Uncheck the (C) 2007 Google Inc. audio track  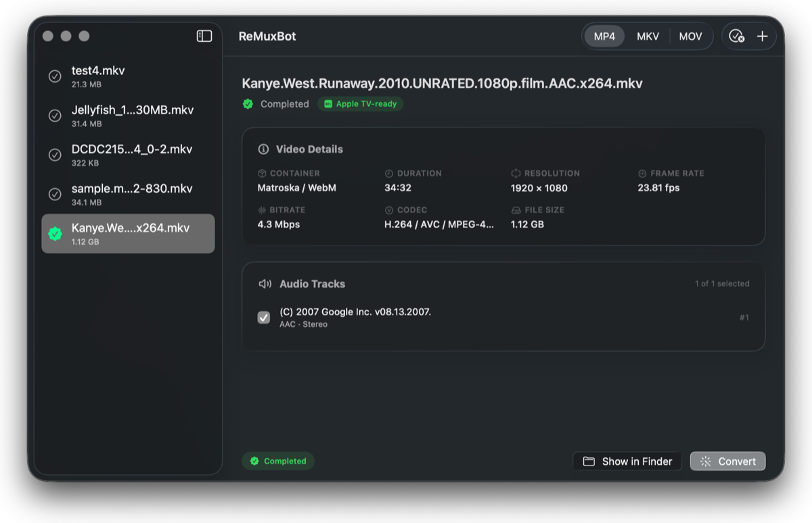tap(264, 317)
